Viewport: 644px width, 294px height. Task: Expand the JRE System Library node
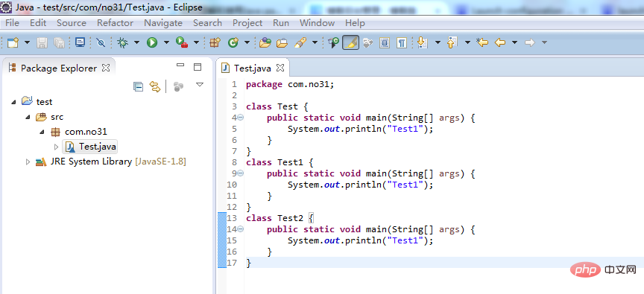tap(28, 162)
